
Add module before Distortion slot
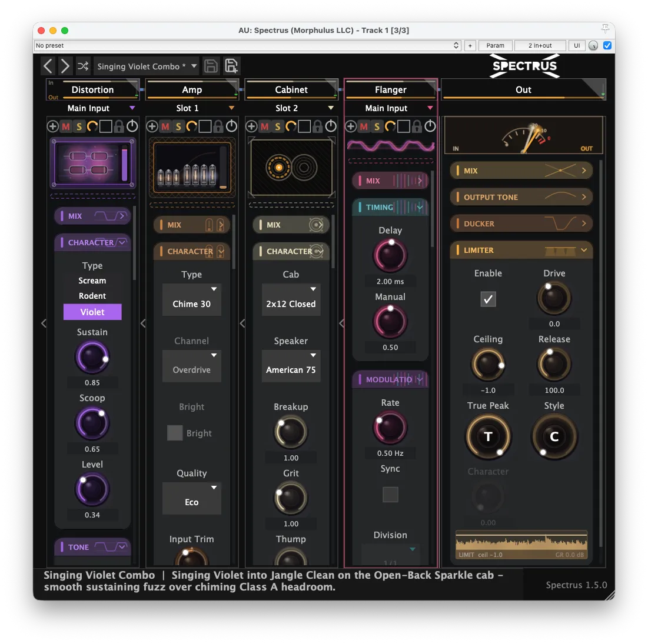pyautogui.click(x=52, y=126)
